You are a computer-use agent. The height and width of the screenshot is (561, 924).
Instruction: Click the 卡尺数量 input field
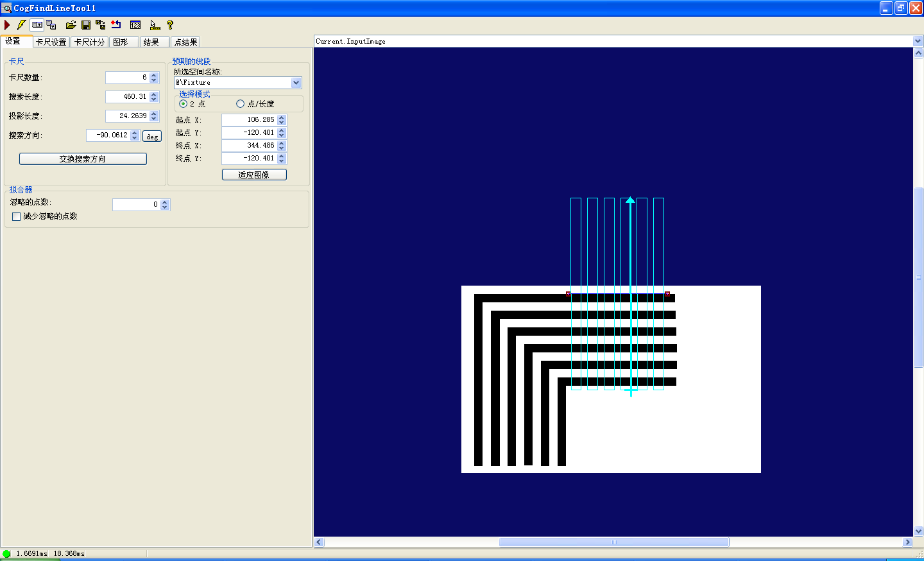click(x=127, y=78)
